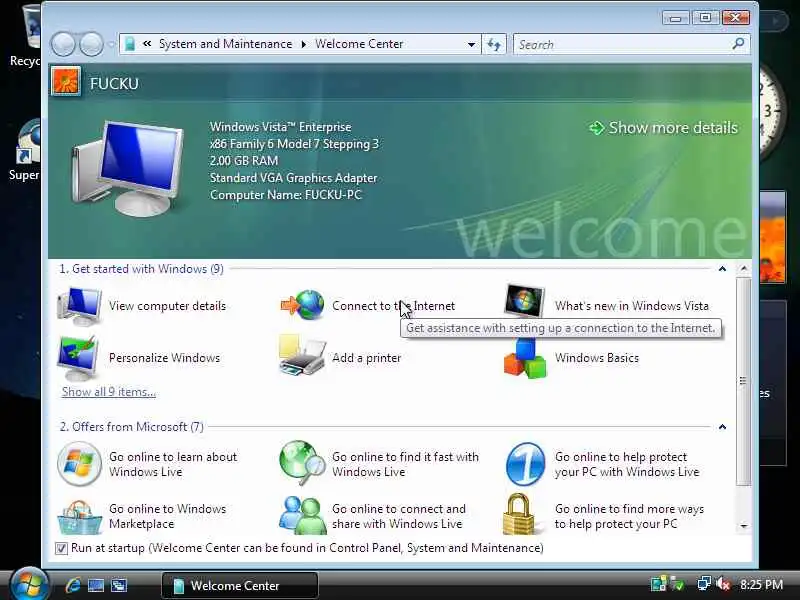This screenshot has width=800, height=600.
Task: Open the address bar dropdown arrow
Action: pos(471,44)
